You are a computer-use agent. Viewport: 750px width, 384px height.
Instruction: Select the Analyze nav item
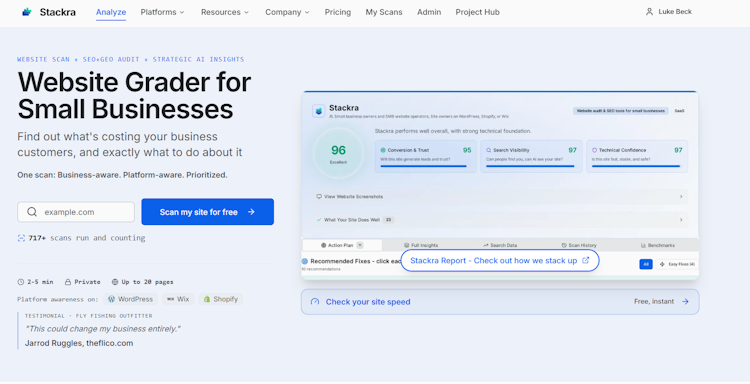(x=111, y=12)
